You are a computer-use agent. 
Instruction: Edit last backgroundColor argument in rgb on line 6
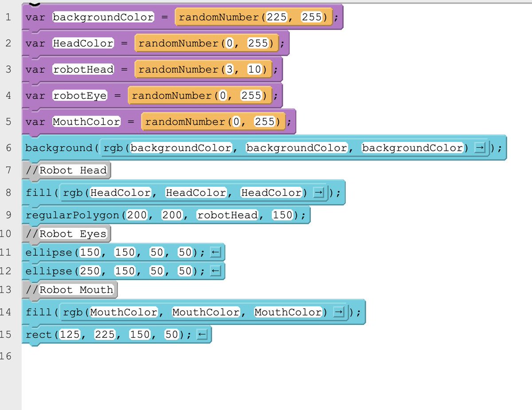[x=412, y=148]
